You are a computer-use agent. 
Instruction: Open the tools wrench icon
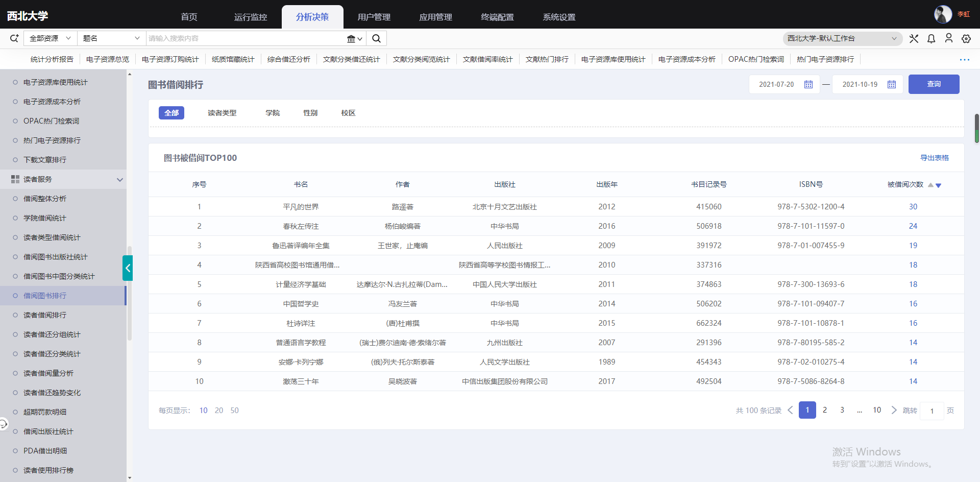(914, 38)
